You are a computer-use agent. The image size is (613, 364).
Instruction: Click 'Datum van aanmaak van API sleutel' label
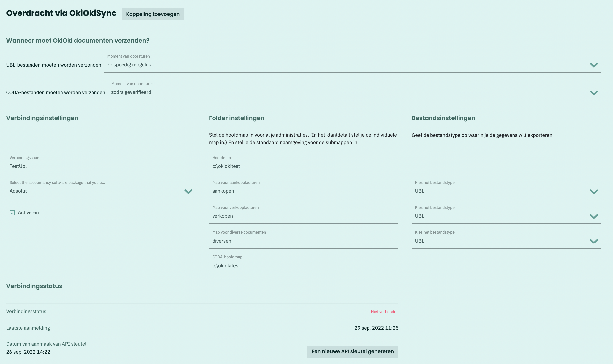[x=46, y=344]
